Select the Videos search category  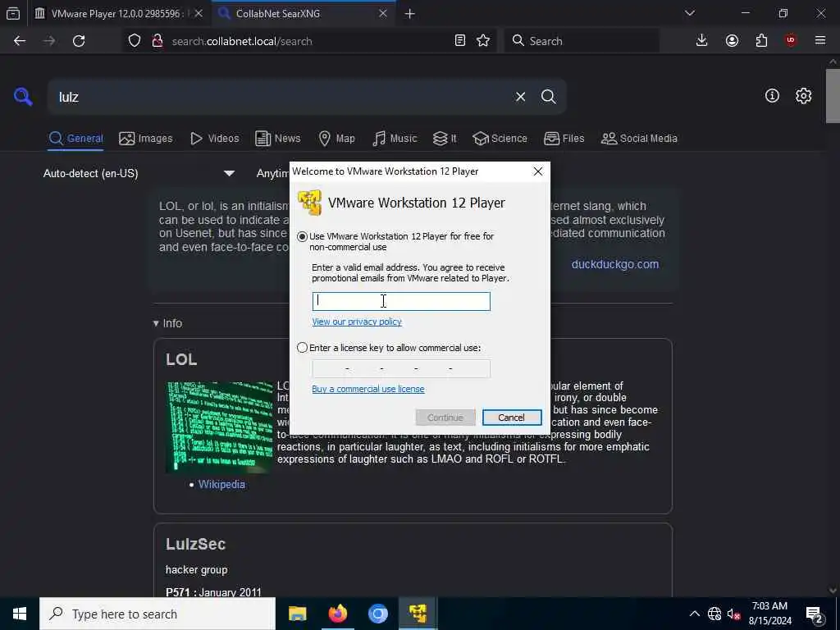214,138
